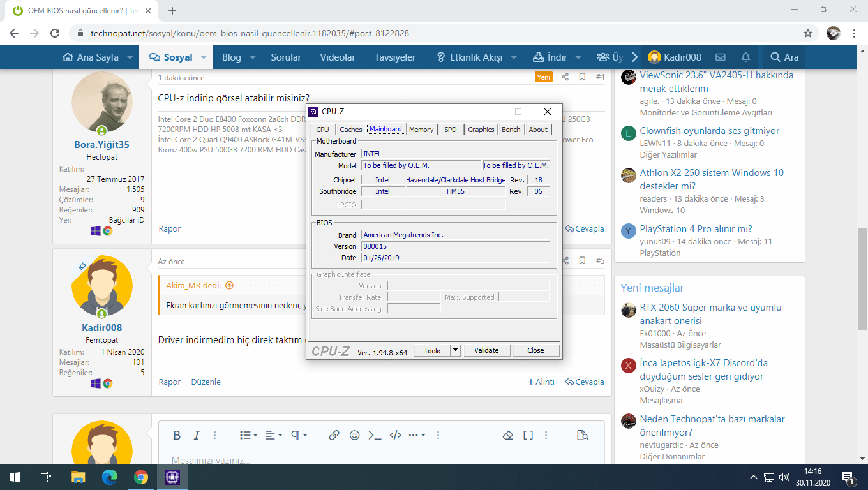View Bora.Yiğit35's avatar image

pos(102,102)
